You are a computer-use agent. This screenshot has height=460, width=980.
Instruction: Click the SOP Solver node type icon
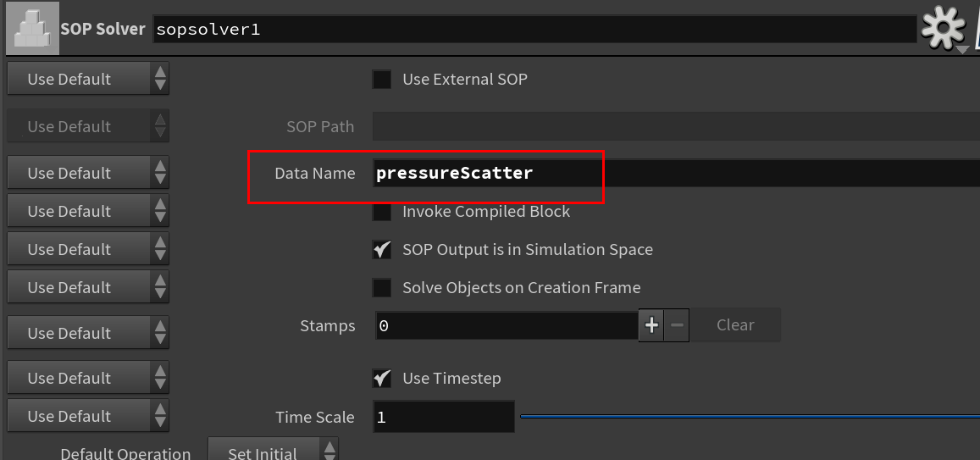click(x=32, y=28)
